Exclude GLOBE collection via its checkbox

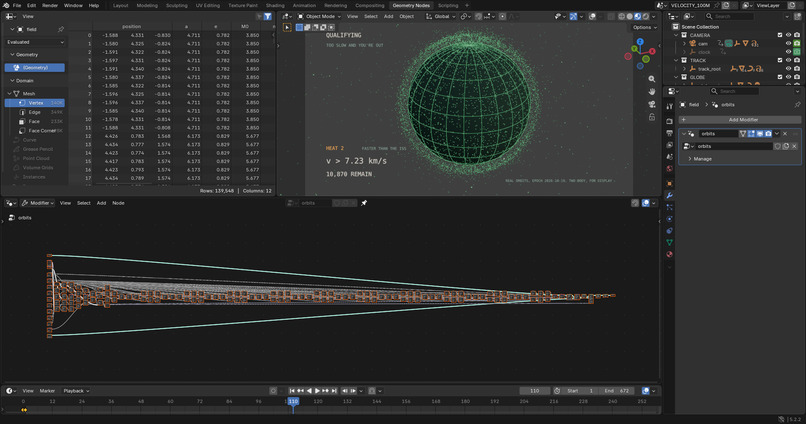(x=780, y=77)
